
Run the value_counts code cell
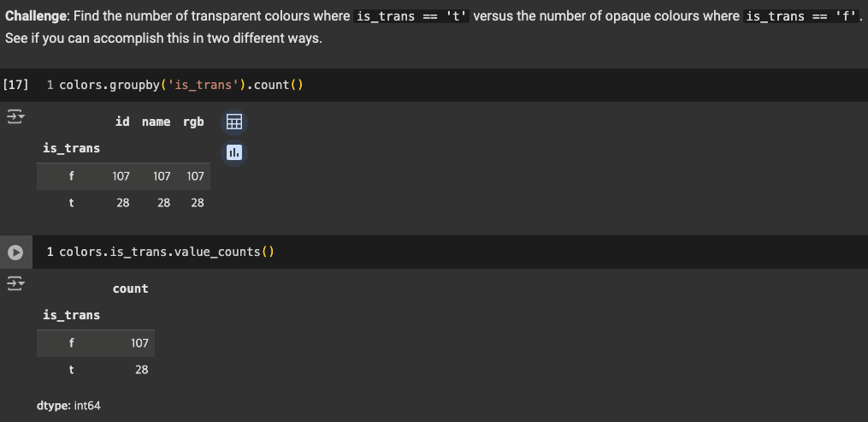[15, 253]
